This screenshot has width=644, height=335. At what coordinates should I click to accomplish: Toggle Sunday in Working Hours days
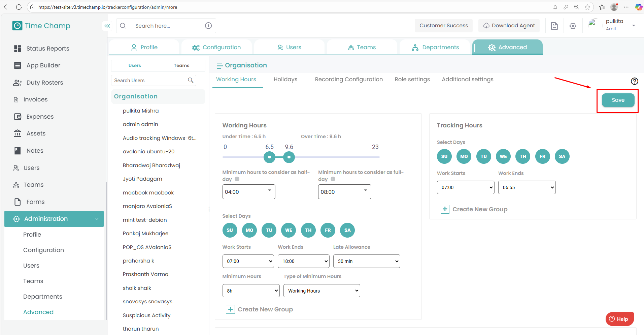(x=230, y=230)
